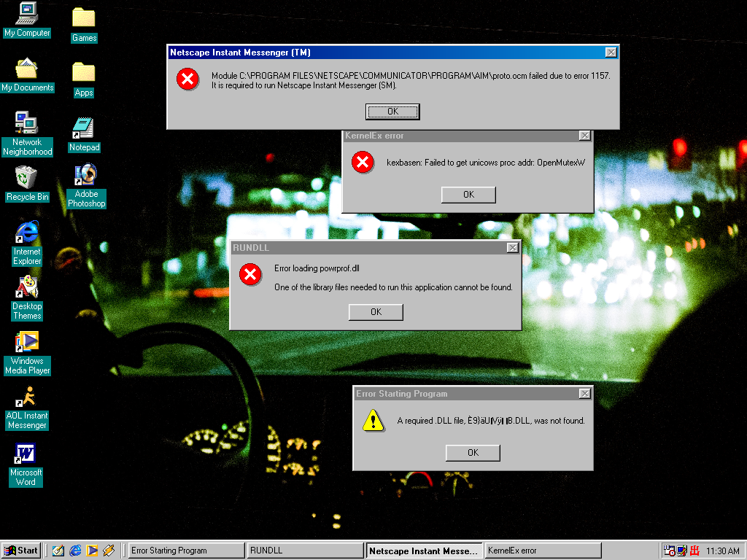Click OK in KernelEx error dialog
747x560 pixels.
468,195
